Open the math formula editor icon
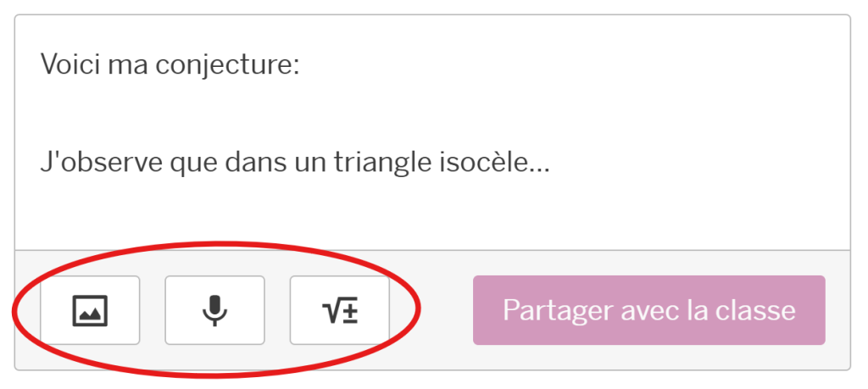This screenshot has width=868, height=389. [339, 310]
